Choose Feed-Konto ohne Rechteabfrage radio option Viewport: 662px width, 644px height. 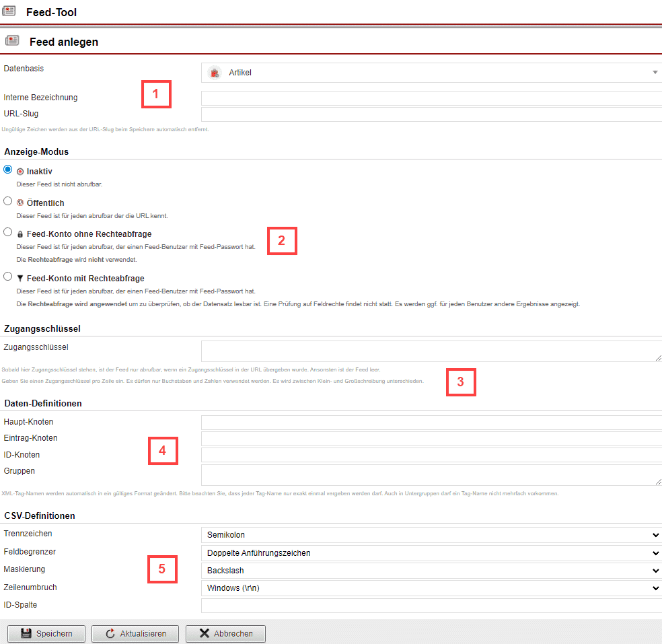coord(8,232)
